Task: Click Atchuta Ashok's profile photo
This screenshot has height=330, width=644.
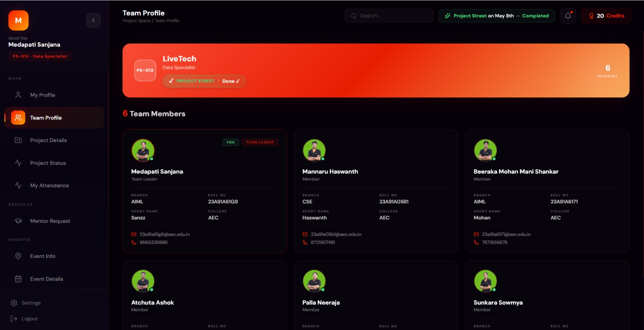Action: (143, 281)
